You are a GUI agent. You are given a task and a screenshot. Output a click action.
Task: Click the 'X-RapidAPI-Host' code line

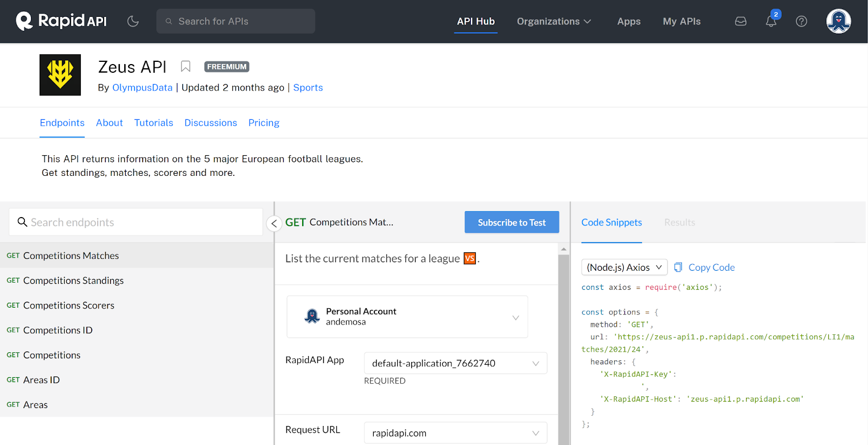coord(701,399)
